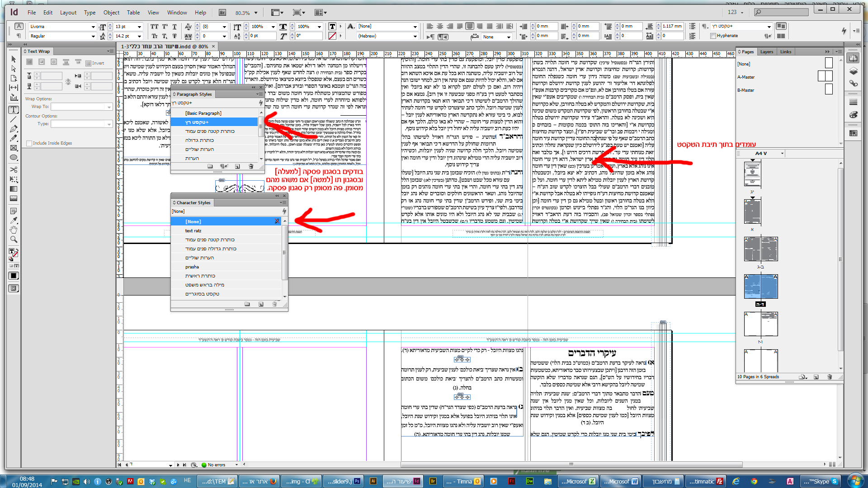
Task: Enable the Hyphenate checkbox
Action: (713, 36)
